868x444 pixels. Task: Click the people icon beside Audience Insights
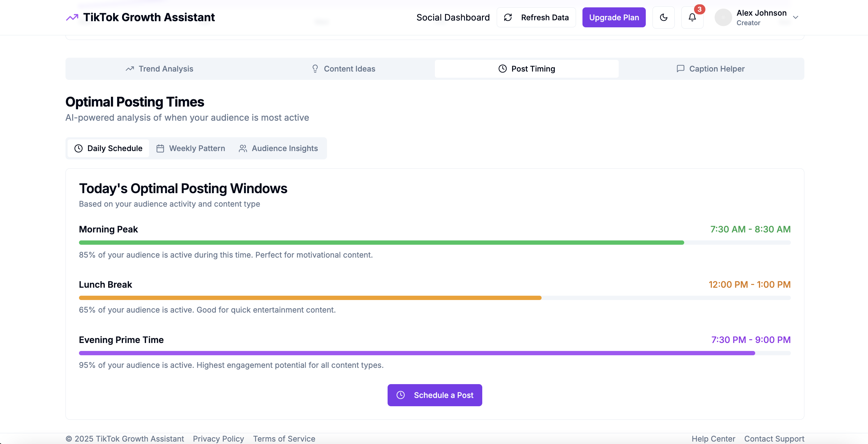(x=243, y=148)
